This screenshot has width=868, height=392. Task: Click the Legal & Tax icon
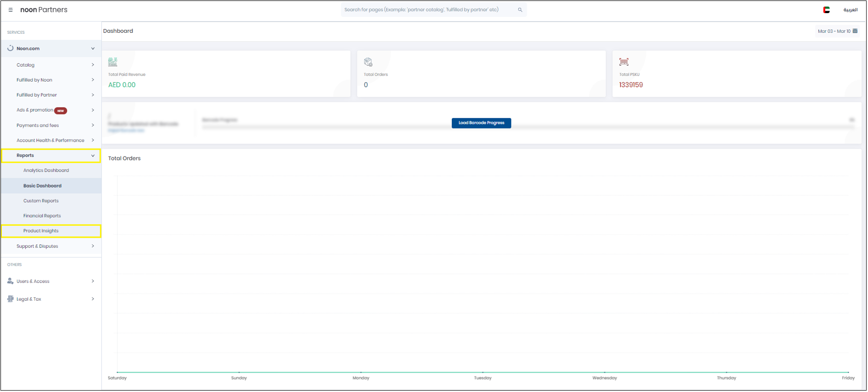click(10, 299)
